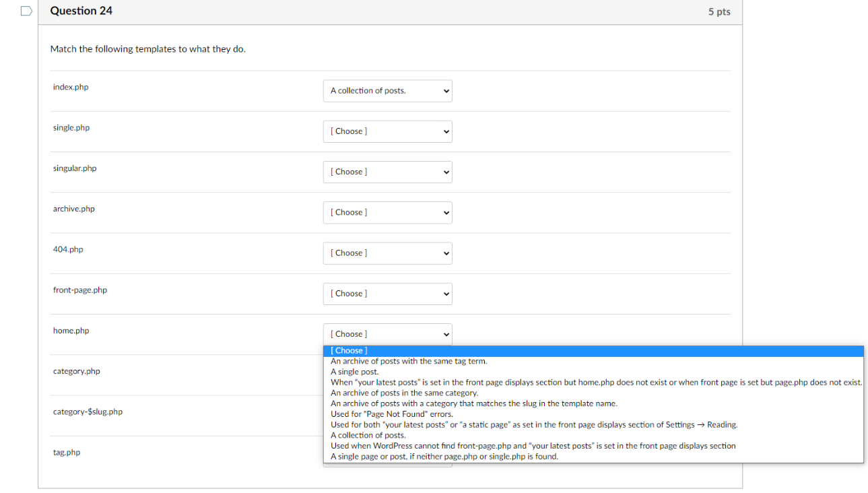Open the single.php answer dropdown
868x493 pixels.
point(387,131)
